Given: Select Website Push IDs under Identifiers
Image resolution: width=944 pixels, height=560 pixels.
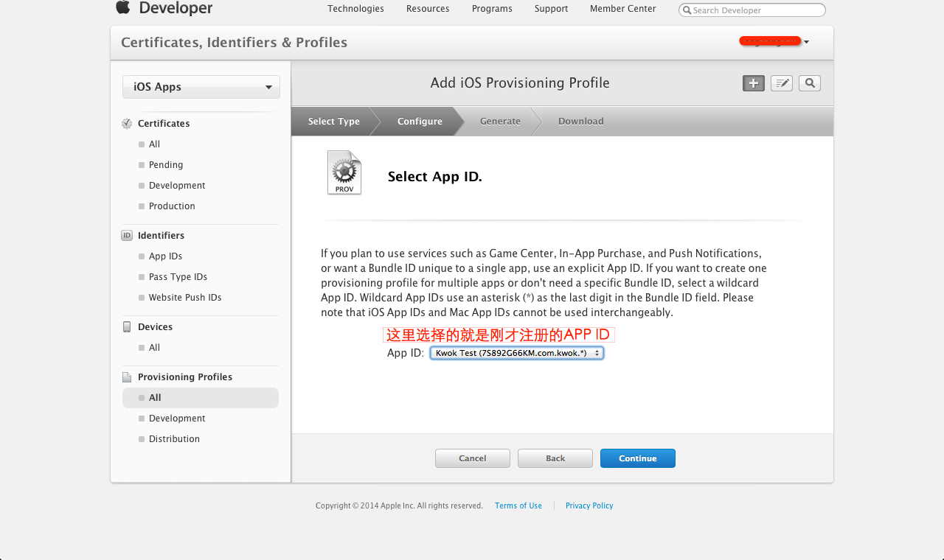Looking at the screenshot, I should (x=185, y=298).
